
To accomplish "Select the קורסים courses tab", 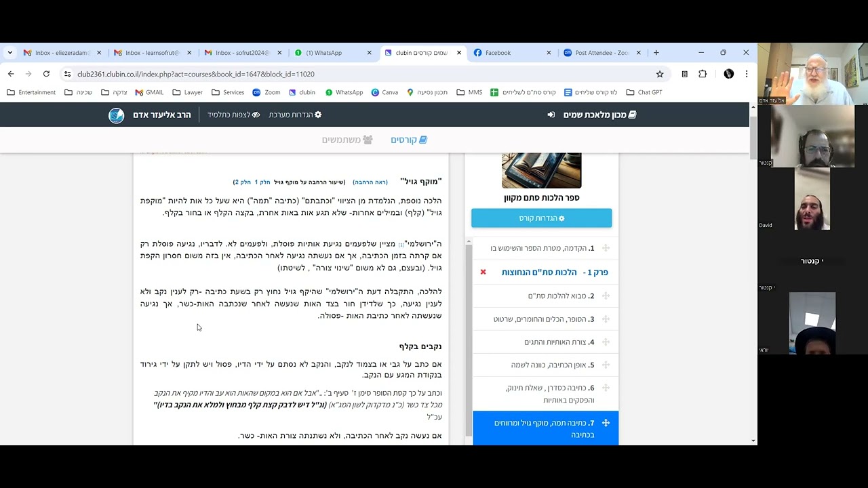I will click(409, 140).
